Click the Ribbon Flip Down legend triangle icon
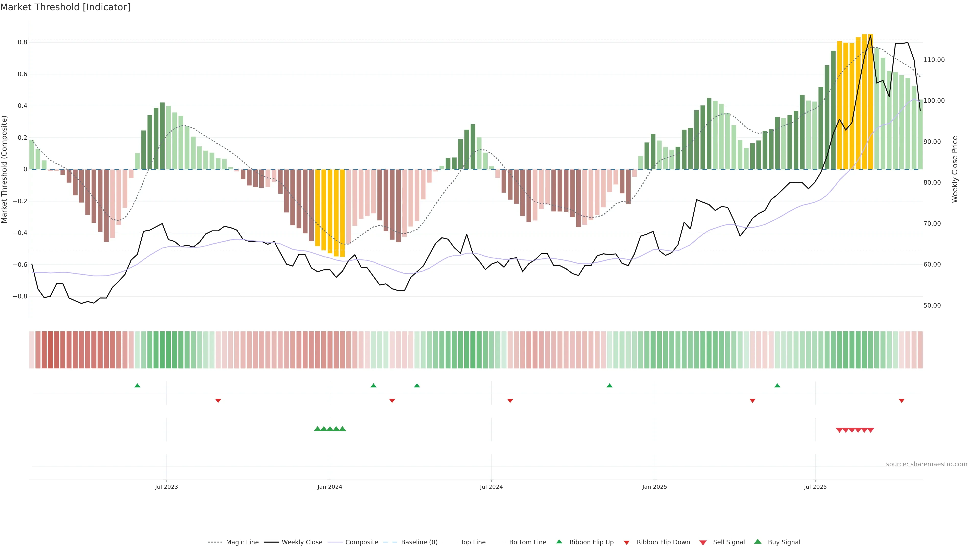The image size is (980, 551). (627, 542)
